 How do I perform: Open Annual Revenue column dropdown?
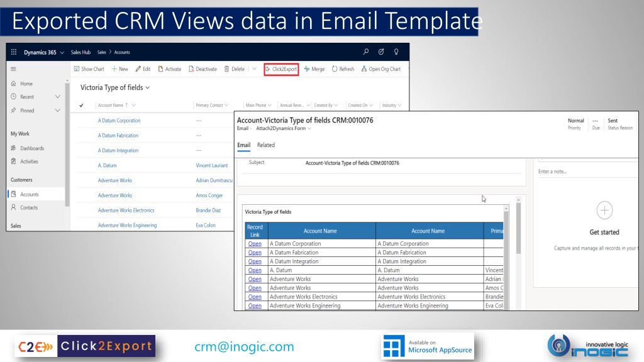pos(308,106)
